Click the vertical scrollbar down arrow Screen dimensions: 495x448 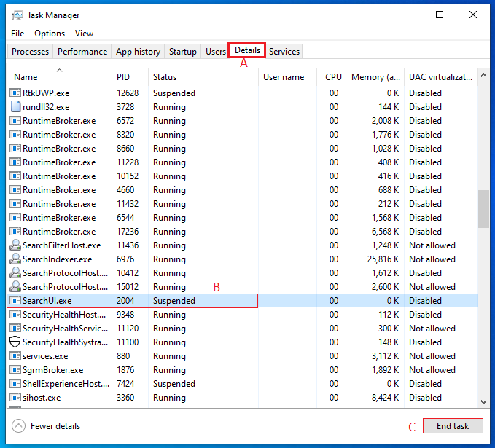pyautogui.click(x=483, y=401)
